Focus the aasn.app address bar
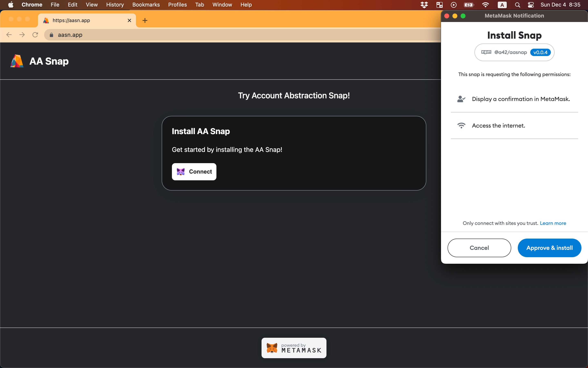Screen dimensions: 588x368 [242, 35]
